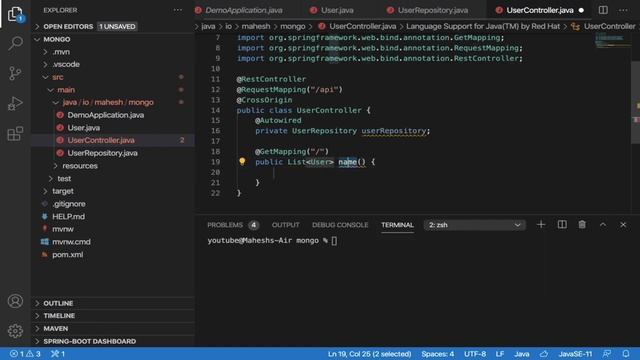Maximize the panel with up chevron
The width and height of the screenshot is (640, 360).
coord(603,224)
